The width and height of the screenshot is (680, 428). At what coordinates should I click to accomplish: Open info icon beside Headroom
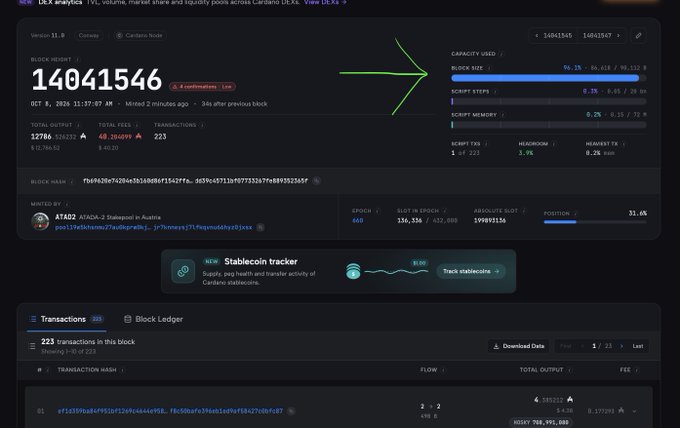point(554,144)
